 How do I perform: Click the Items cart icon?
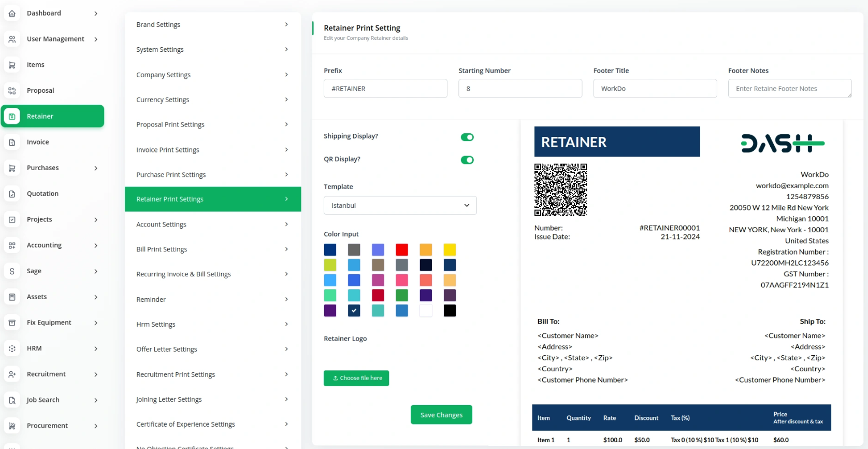[x=12, y=65]
